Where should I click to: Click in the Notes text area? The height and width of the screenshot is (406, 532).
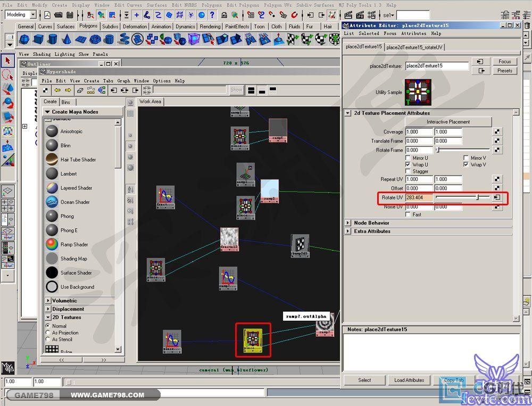[431, 352]
